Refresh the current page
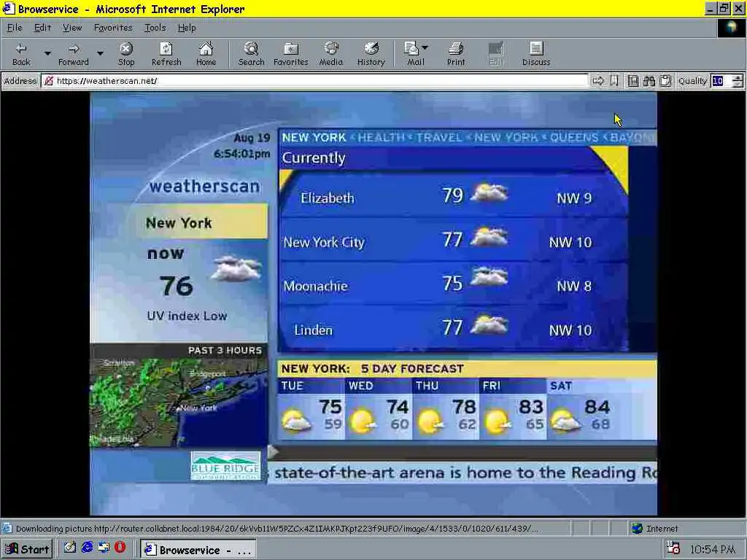The height and width of the screenshot is (560, 747). click(166, 54)
